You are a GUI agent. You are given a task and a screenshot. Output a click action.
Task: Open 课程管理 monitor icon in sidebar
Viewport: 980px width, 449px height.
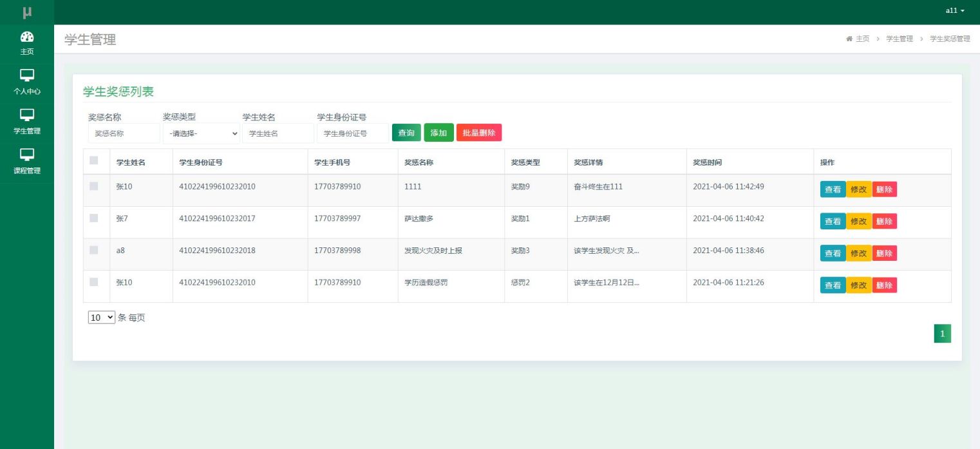click(x=27, y=155)
